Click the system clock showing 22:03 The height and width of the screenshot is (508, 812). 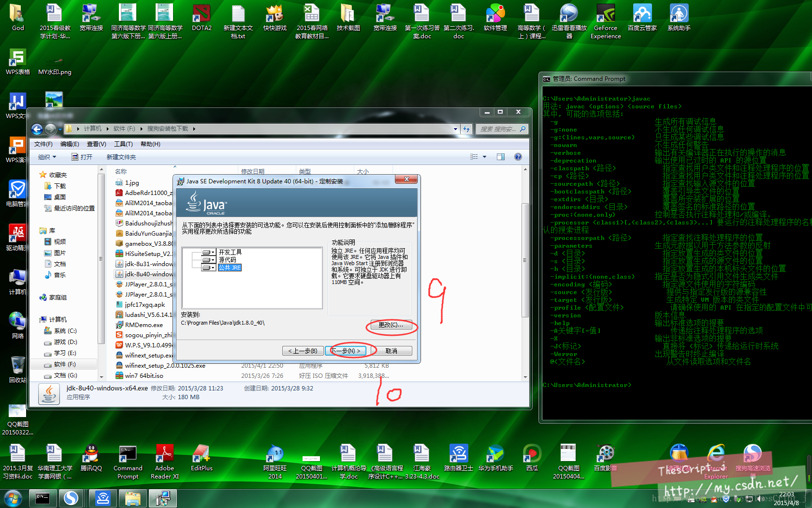pos(786,494)
